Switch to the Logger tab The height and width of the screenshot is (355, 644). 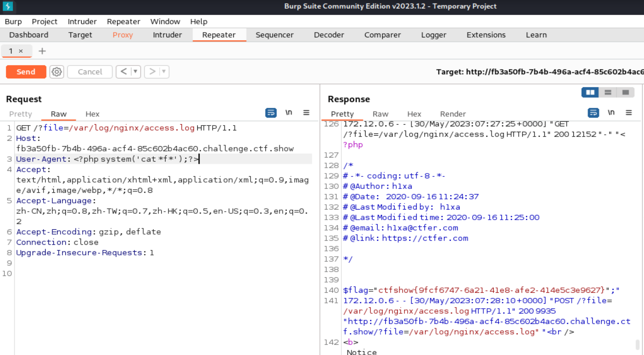(434, 35)
